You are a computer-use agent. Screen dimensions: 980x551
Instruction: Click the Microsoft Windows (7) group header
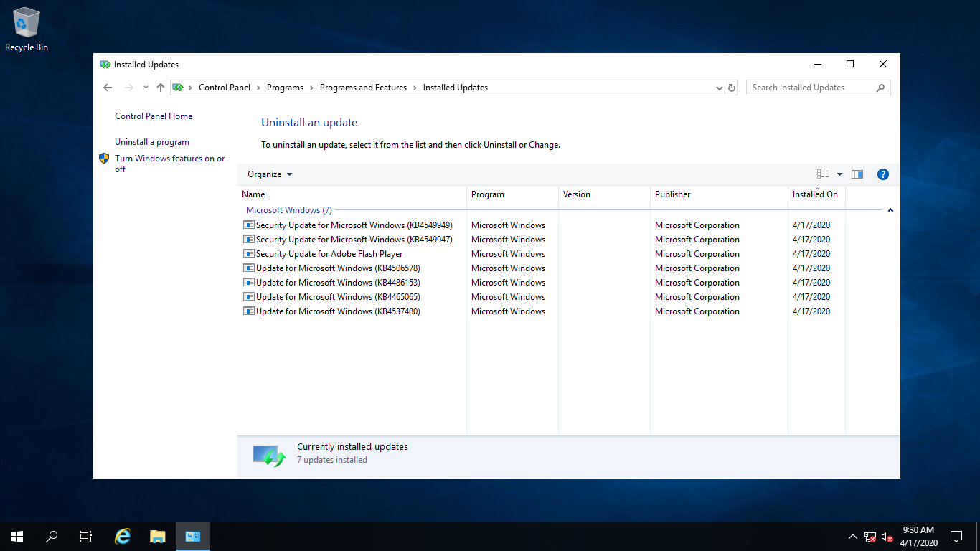click(289, 210)
